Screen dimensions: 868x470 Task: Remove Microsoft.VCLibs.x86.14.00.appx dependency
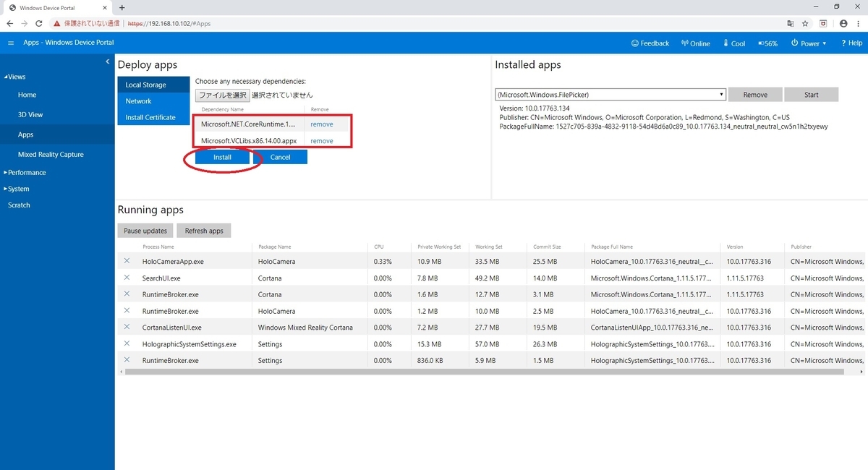[x=322, y=141]
